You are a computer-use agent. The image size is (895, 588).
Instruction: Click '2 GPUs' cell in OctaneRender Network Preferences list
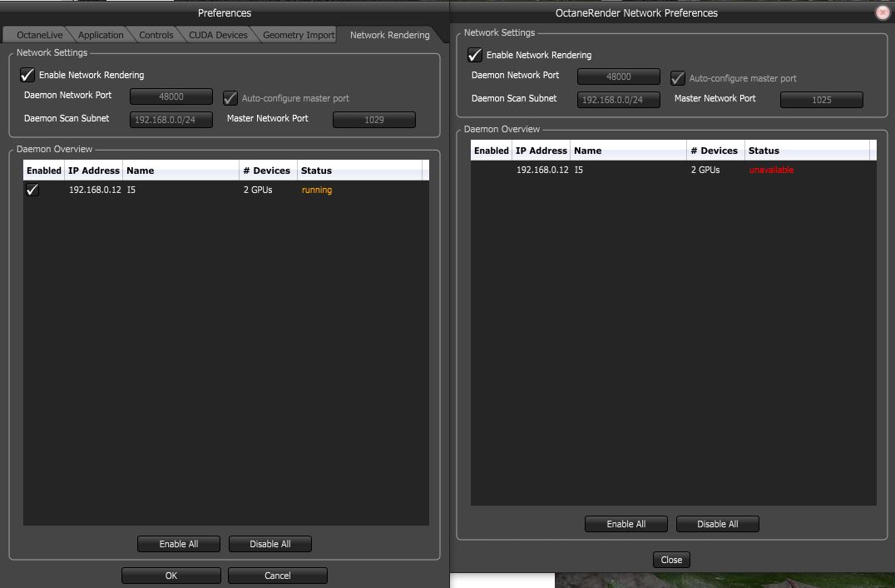(705, 170)
